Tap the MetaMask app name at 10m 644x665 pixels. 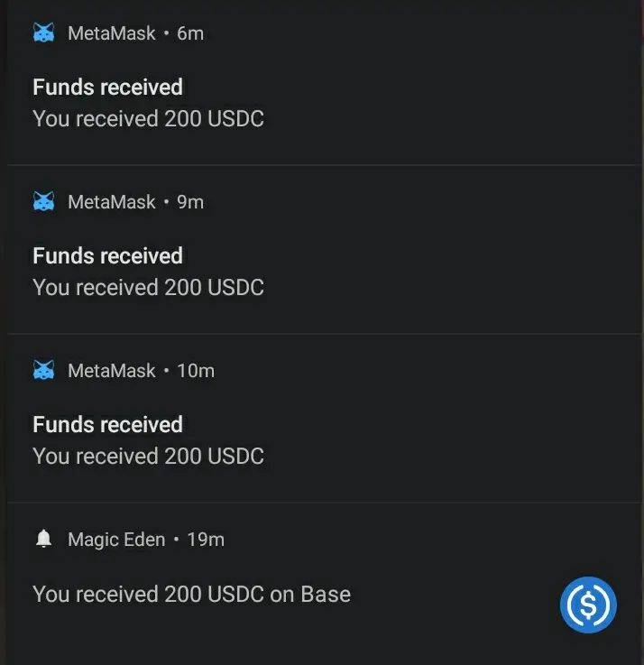pos(112,371)
